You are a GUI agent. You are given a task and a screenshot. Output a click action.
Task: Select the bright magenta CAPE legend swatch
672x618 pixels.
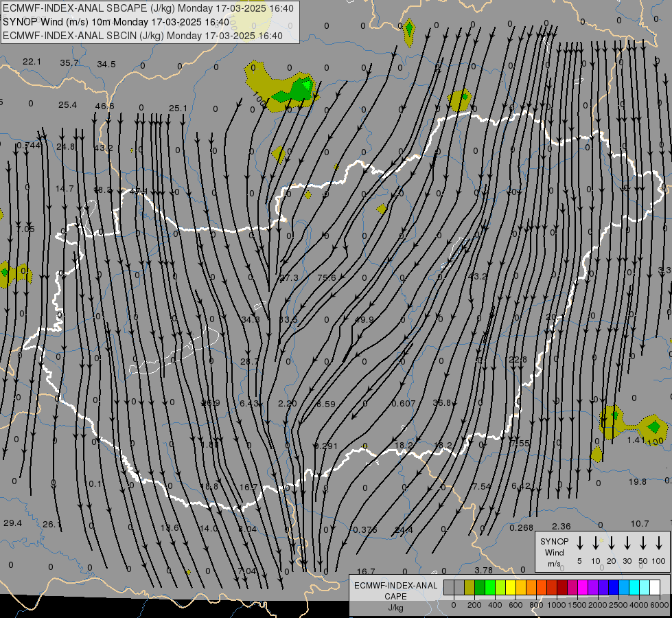(583, 588)
